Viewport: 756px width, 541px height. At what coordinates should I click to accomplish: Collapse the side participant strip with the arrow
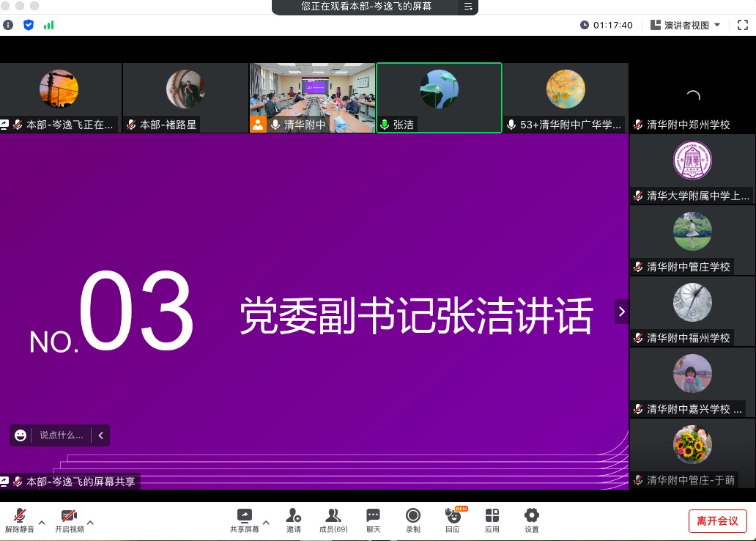(x=621, y=312)
